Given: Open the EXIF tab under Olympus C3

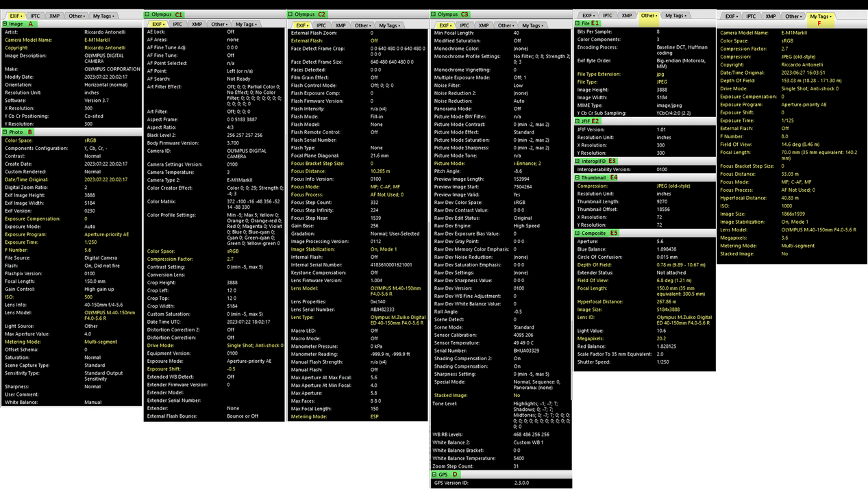Looking at the screenshot, I should 445,25.
